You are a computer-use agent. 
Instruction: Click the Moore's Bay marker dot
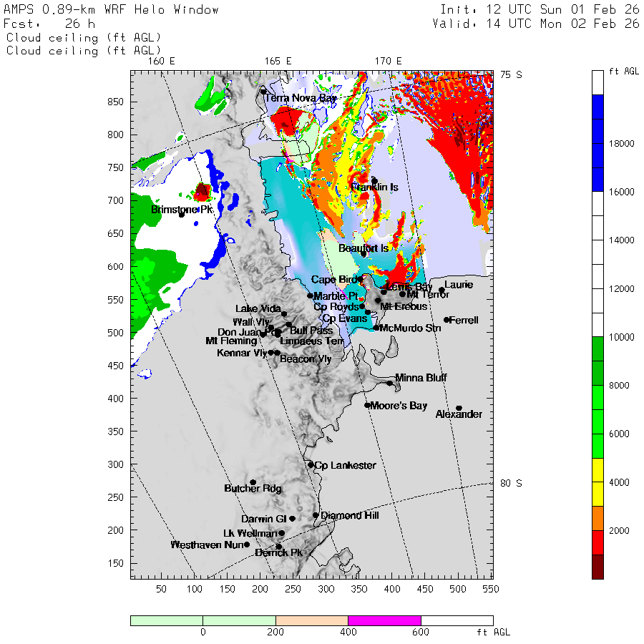coord(367,405)
